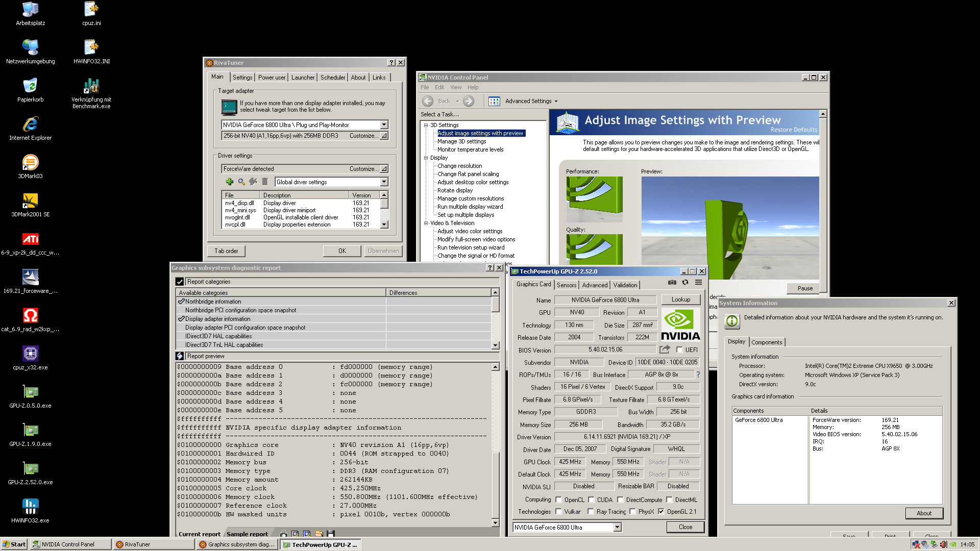Click About button in System Information
980x551 pixels.
924,513
